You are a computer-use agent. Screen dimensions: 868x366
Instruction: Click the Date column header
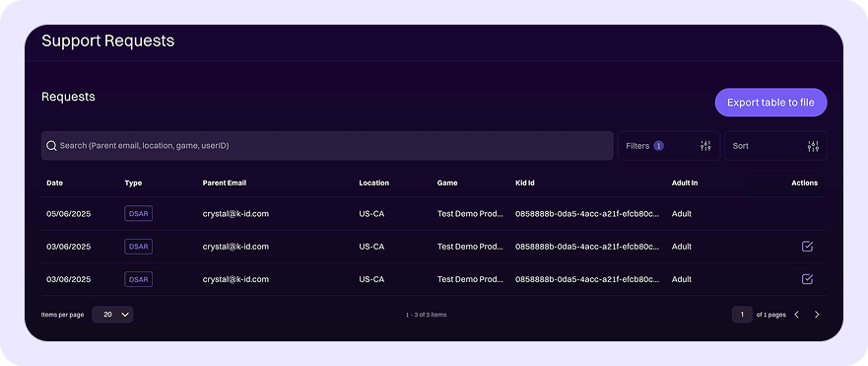(54, 183)
